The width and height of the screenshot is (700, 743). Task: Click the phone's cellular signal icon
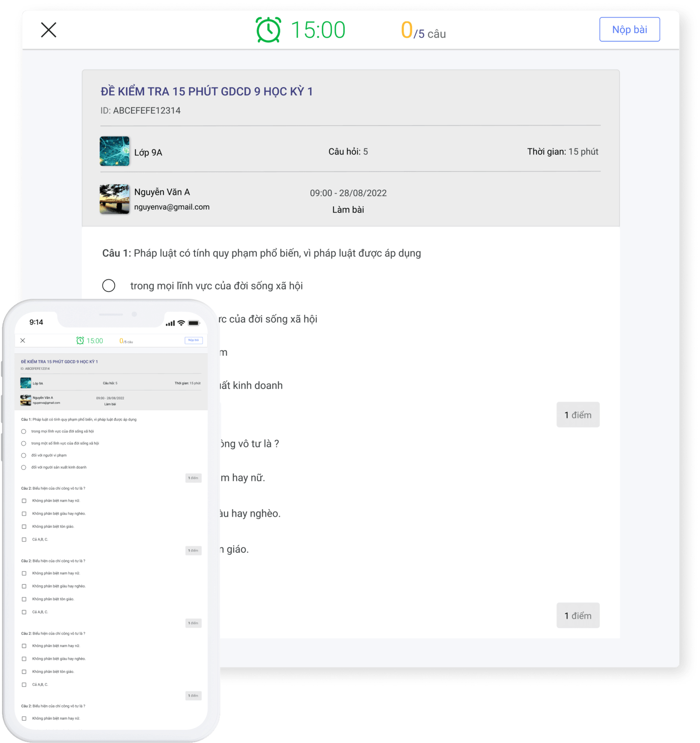click(x=170, y=323)
